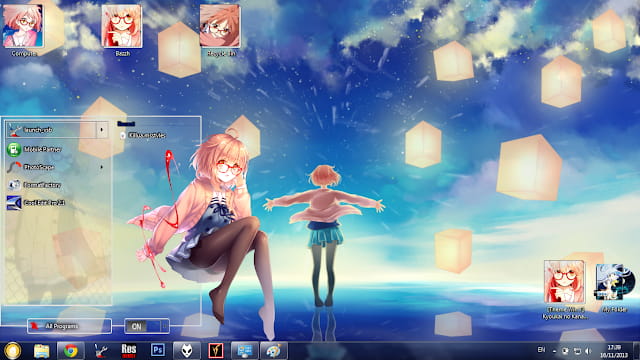The width and height of the screenshot is (640, 360).
Task: Toggle the ON shutdown button
Action: point(142,326)
